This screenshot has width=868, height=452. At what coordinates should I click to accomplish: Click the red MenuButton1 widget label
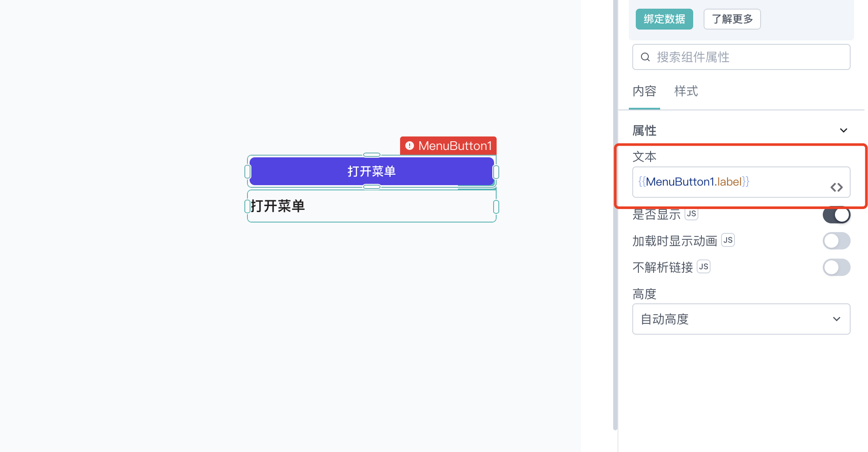[x=448, y=146]
